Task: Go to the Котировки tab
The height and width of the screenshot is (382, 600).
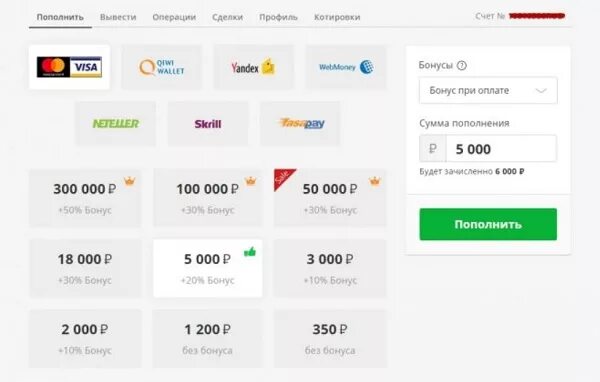Action: 337,17
